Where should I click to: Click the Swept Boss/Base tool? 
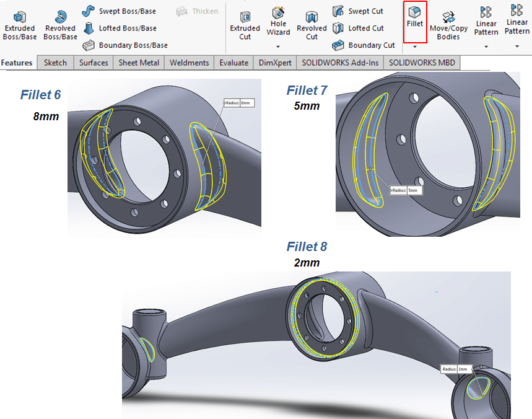click(120, 11)
